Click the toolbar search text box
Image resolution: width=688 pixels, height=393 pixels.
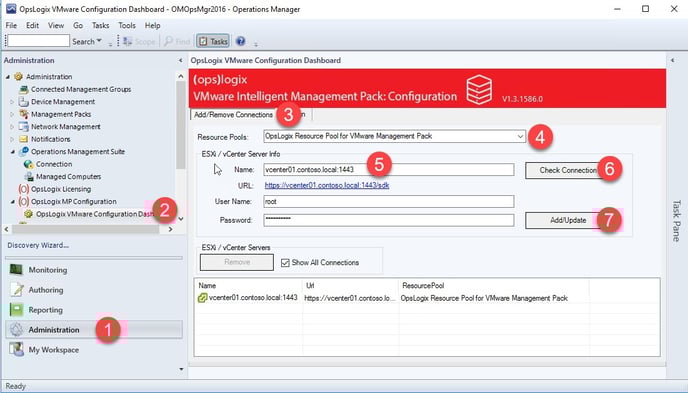pyautogui.click(x=39, y=41)
